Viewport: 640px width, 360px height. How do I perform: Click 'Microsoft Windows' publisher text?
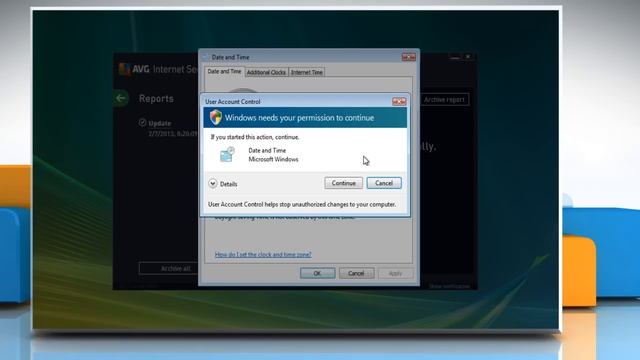pos(273,160)
